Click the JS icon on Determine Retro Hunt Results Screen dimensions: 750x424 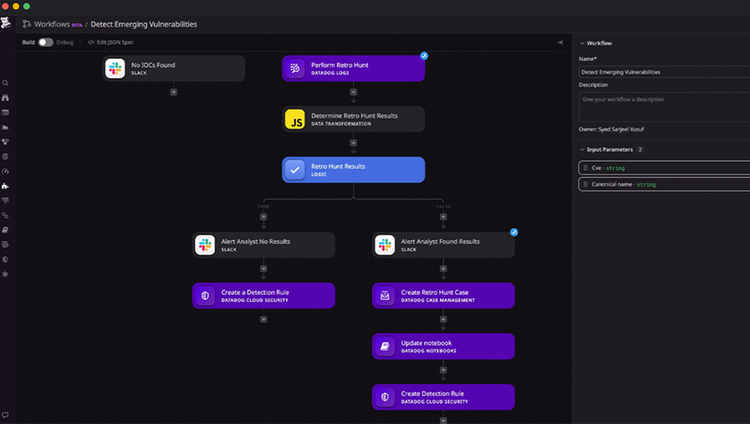point(295,119)
